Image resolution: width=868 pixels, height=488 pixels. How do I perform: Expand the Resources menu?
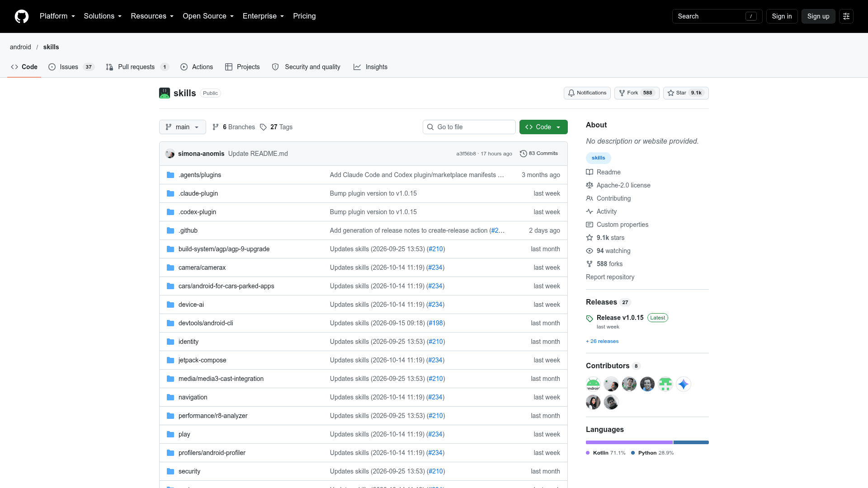point(152,16)
